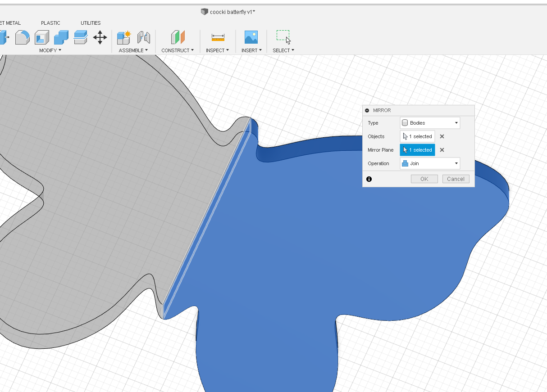Screen dimensions: 547x392
Task: Click OK in the Mirror dialog
Action: (424, 179)
